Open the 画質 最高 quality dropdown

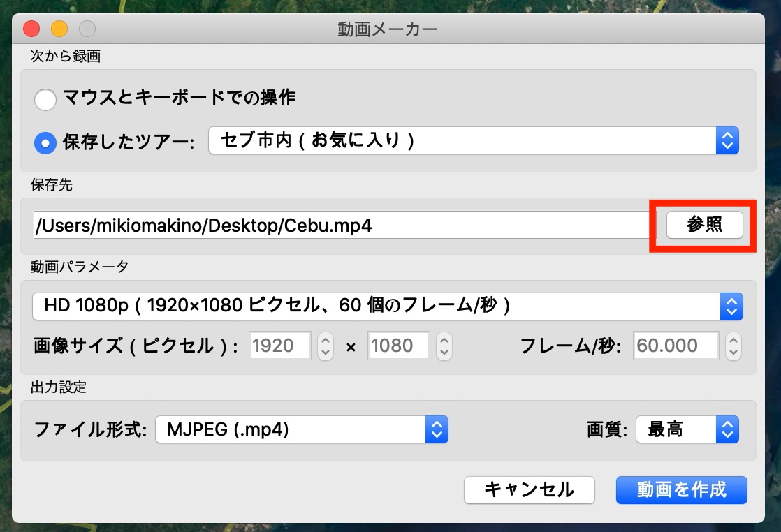pyautogui.click(x=687, y=429)
